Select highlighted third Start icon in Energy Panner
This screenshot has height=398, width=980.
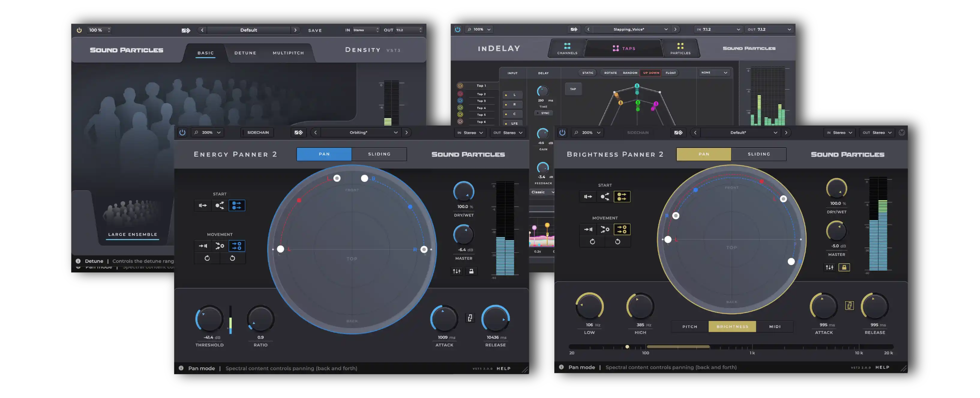(x=237, y=206)
